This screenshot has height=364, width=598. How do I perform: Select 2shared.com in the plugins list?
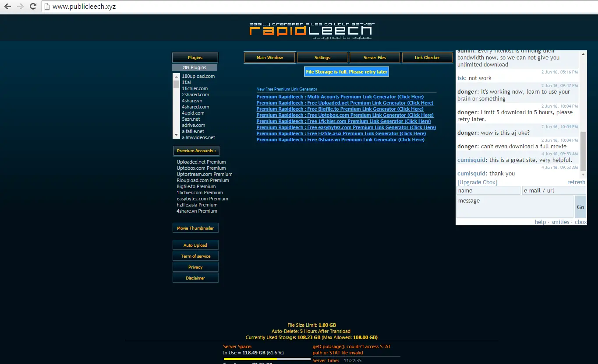[x=195, y=94]
